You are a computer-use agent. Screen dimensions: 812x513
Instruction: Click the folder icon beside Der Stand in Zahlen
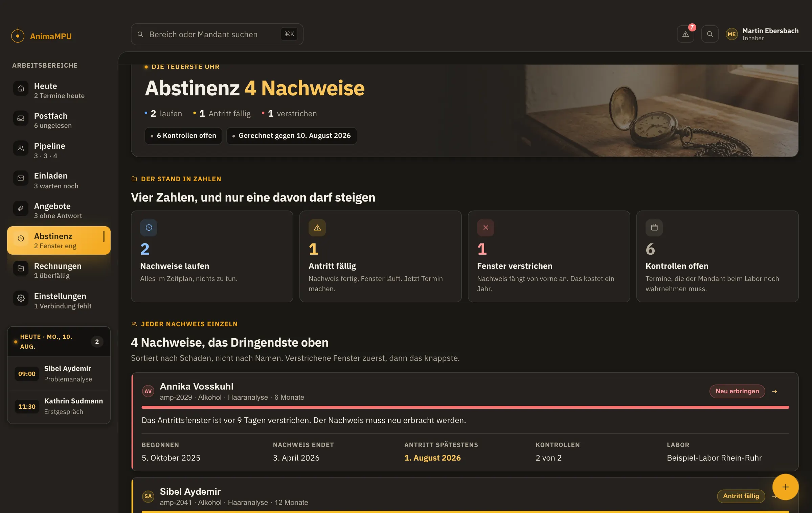click(x=134, y=179)
